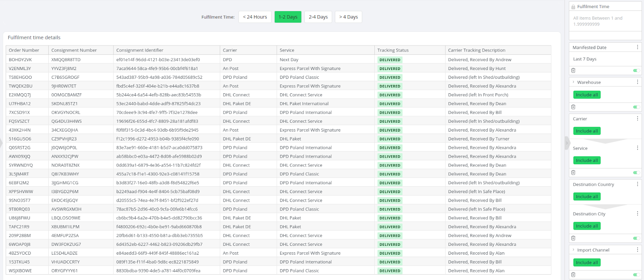
Task: Select the < 24 Hours fulfilment tab
Action: [x=255, y=17]
